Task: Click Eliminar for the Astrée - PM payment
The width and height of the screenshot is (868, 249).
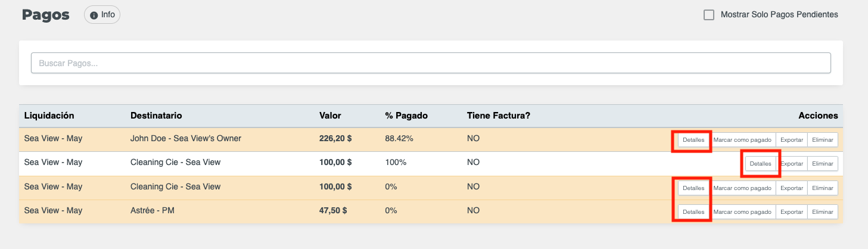Action: click(x=822, y=212)
